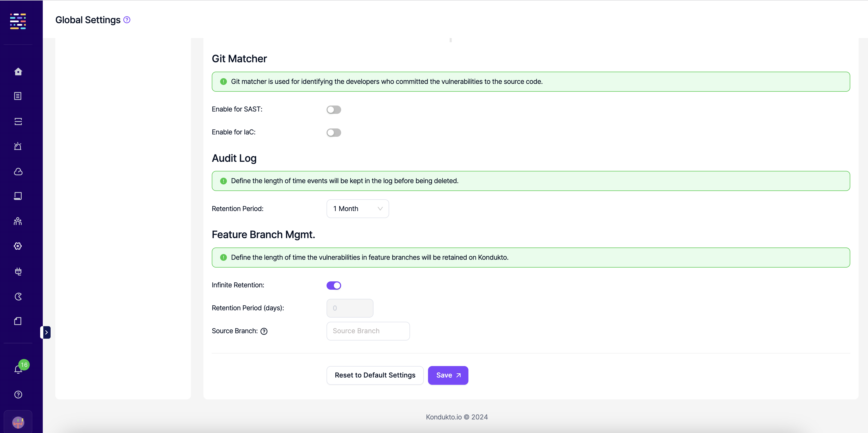Viewport: 868px width, 433px height.
Task: Click the Feature Branch Mgmt. heading
Action: click(263, 235)
